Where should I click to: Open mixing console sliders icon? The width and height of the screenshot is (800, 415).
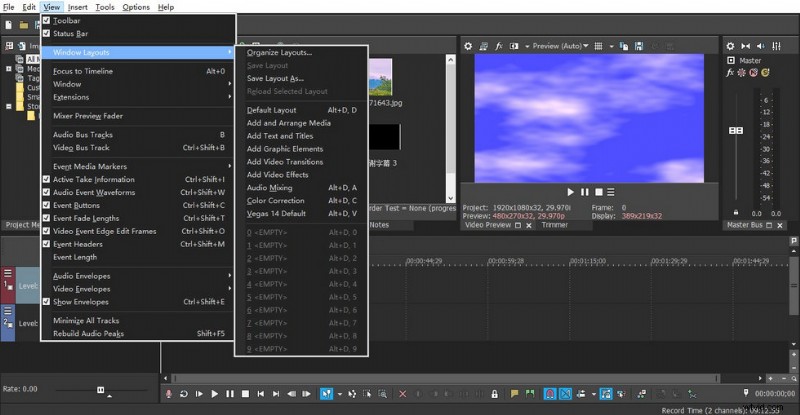[777, 46]
